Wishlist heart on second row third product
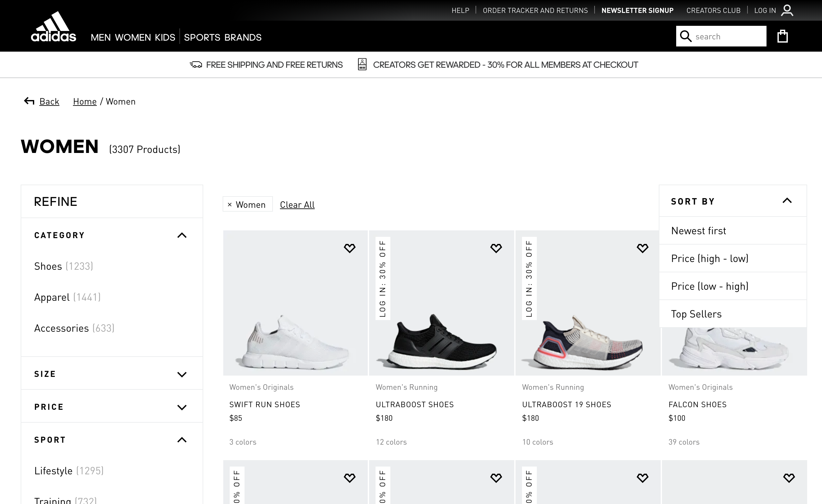The height and width of the screenshot is (504, 822). pyautogui.click(x=643, y=478)
